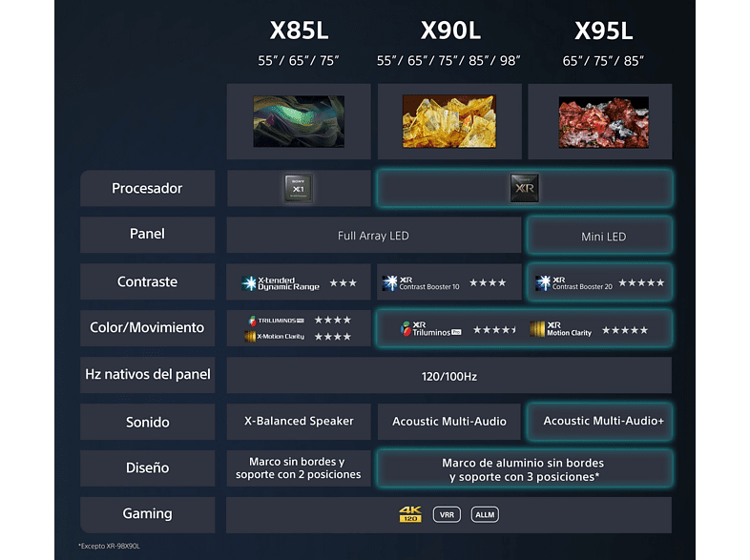750x560 pixels.
Task: Click the stars next to Triluminos in the X85L column
Action: [333, 320]
